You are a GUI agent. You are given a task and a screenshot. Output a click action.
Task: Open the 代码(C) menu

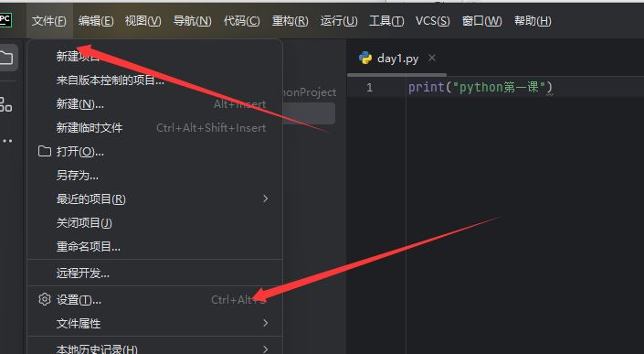[241, 21]
